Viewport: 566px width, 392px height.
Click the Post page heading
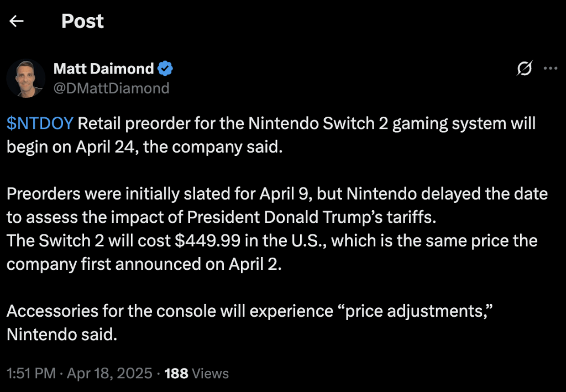click(82, 21)
